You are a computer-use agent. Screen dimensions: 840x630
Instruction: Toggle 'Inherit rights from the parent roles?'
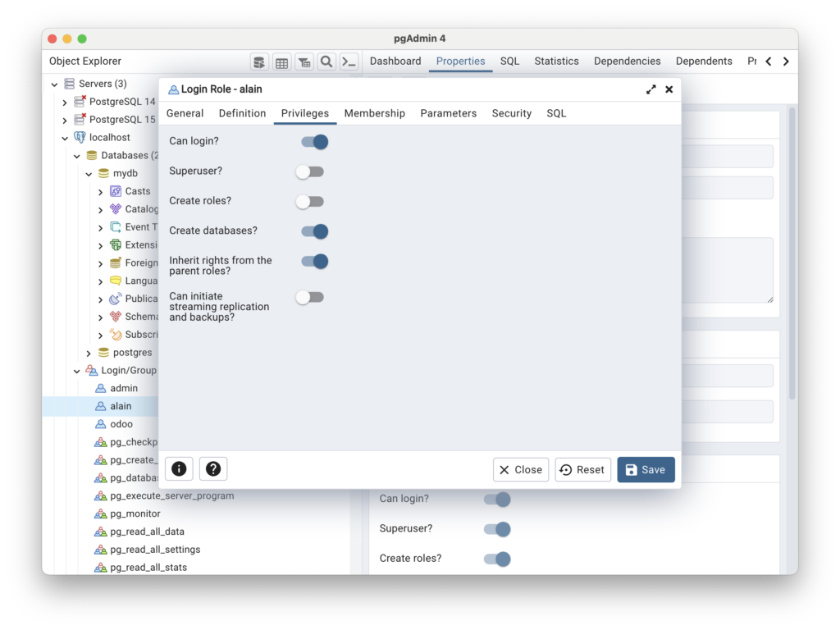tap(314, 262)
